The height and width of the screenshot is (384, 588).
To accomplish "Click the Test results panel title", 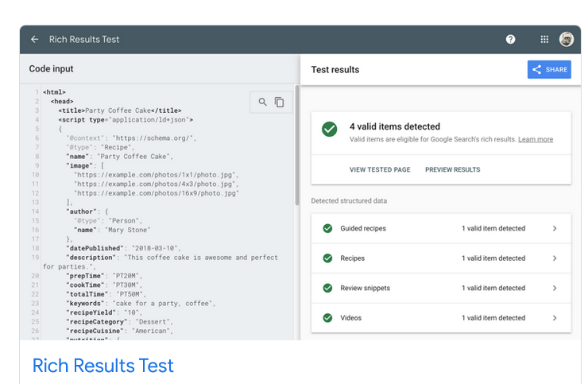I will (335, 70).
